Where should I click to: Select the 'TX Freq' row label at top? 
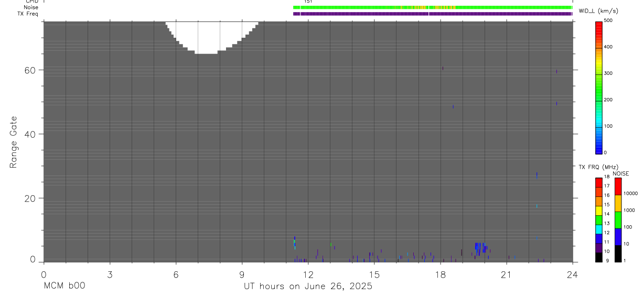click(27, 14)
